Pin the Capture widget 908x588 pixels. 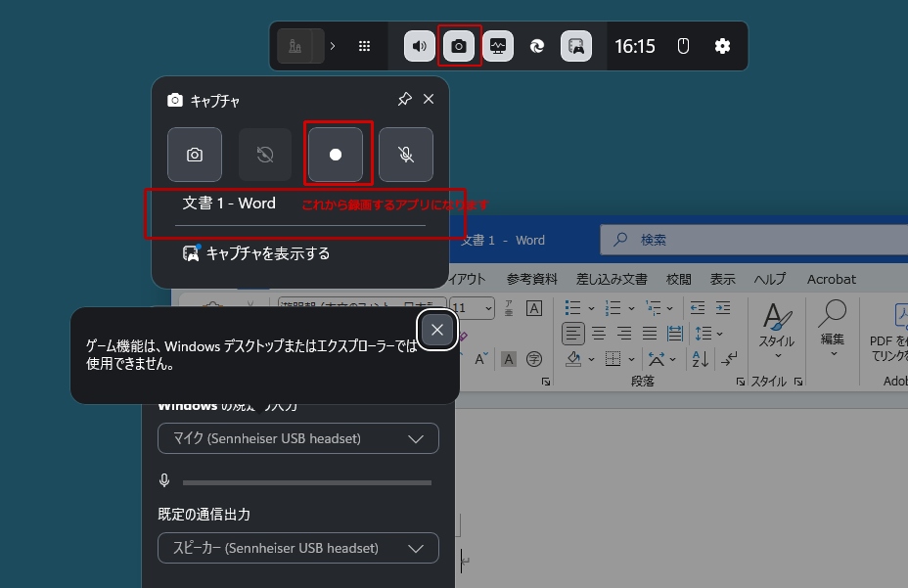[405, 99]
